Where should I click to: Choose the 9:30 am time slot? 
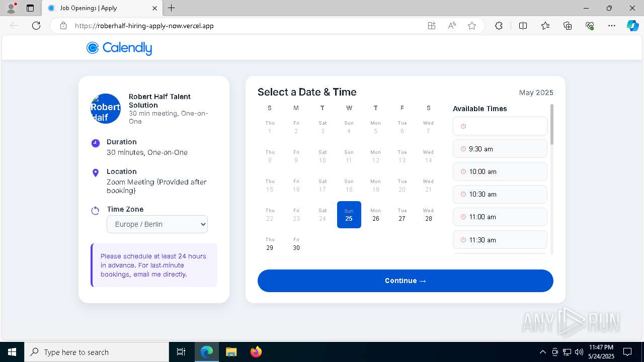click(x=500, y=149)
